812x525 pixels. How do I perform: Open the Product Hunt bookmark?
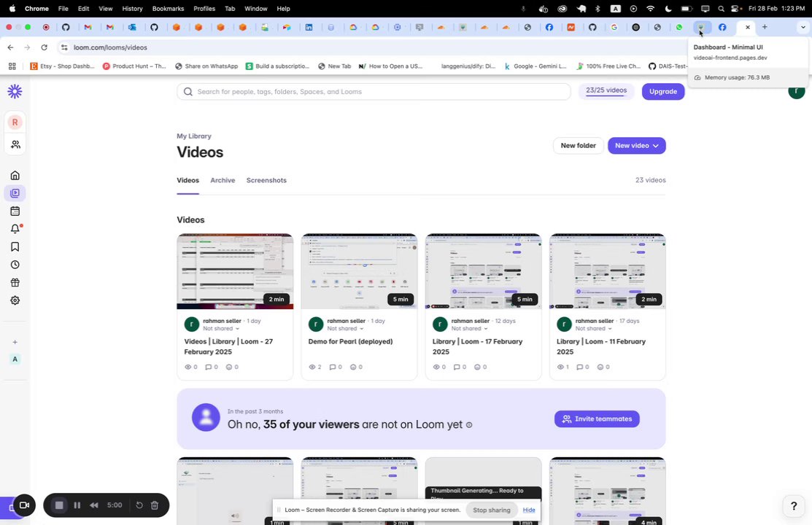pos(134,66)
